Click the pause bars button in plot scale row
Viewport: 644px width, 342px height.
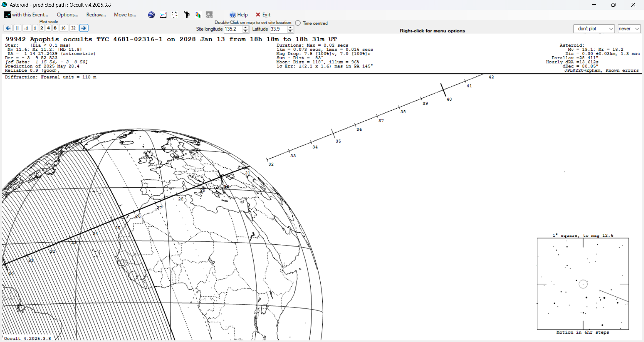pyautogui.click(x=17, y=28)
